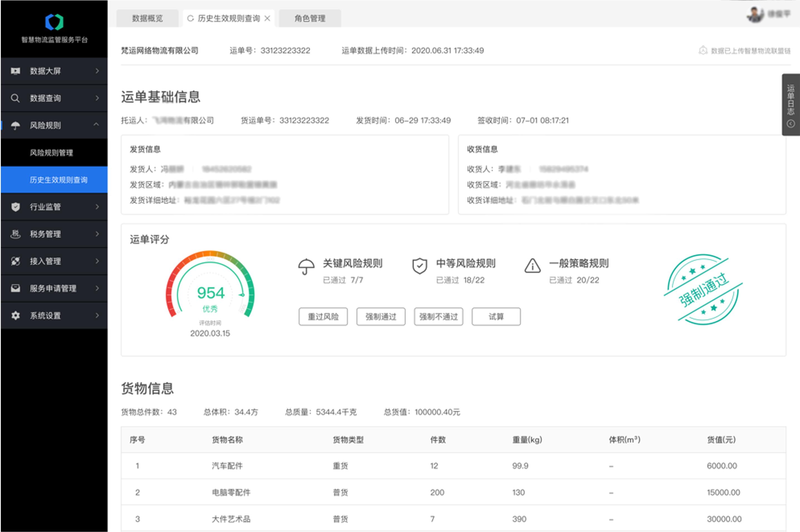Screen dimensions: 800x532
Task: Refresh the 历史生效规则查询 tab
Action: 190,19
